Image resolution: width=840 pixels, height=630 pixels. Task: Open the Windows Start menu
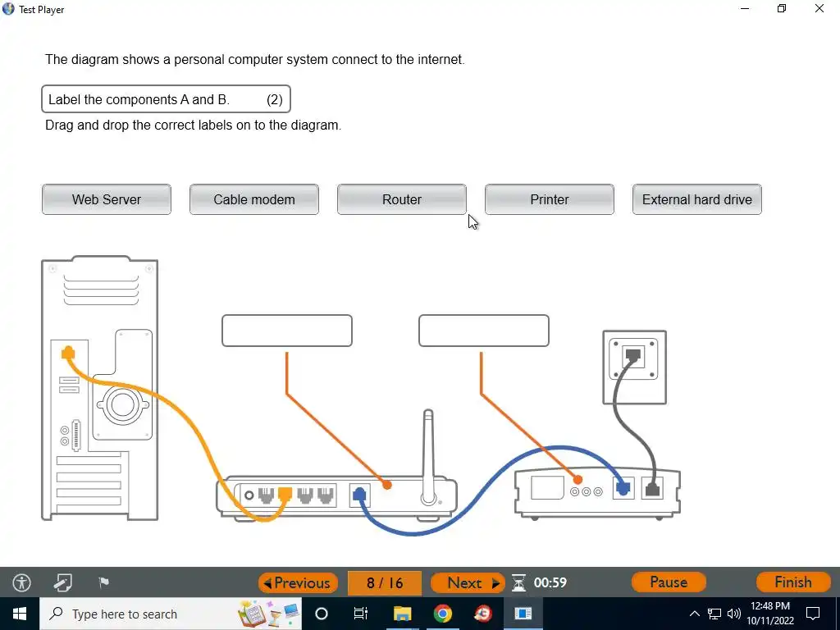pyautogui.click(x=20, y=614)
